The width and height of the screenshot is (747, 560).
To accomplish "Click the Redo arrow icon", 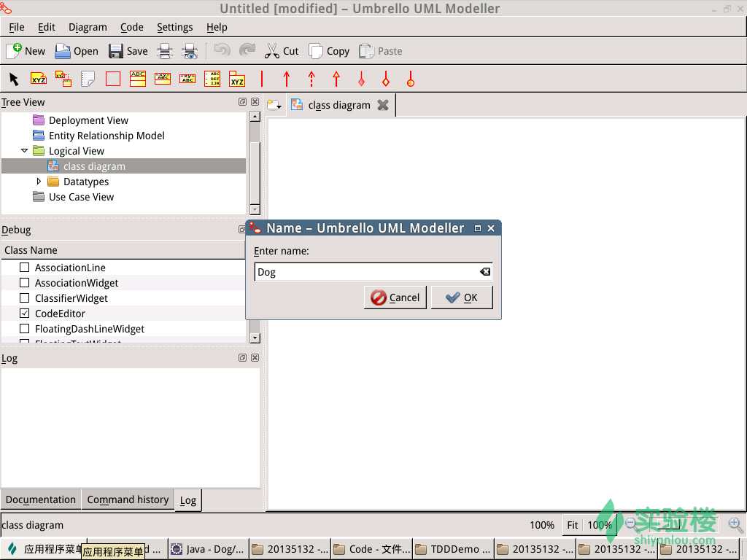I will pyautogui.click(x=247, y=50).
